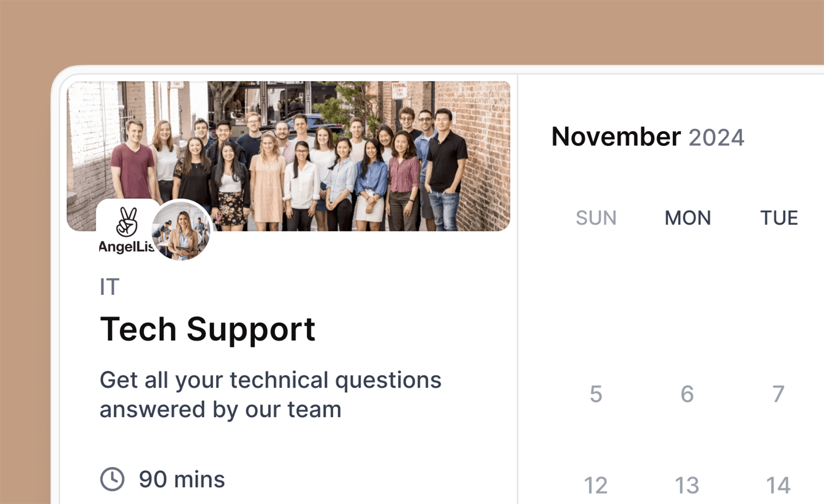Select the MON column header
824x504 pixels.
(x=687, y=218)
